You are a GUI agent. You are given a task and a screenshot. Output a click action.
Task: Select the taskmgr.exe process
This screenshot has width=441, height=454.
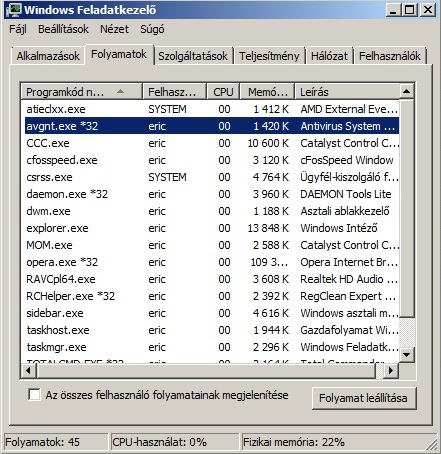[211, 347]
